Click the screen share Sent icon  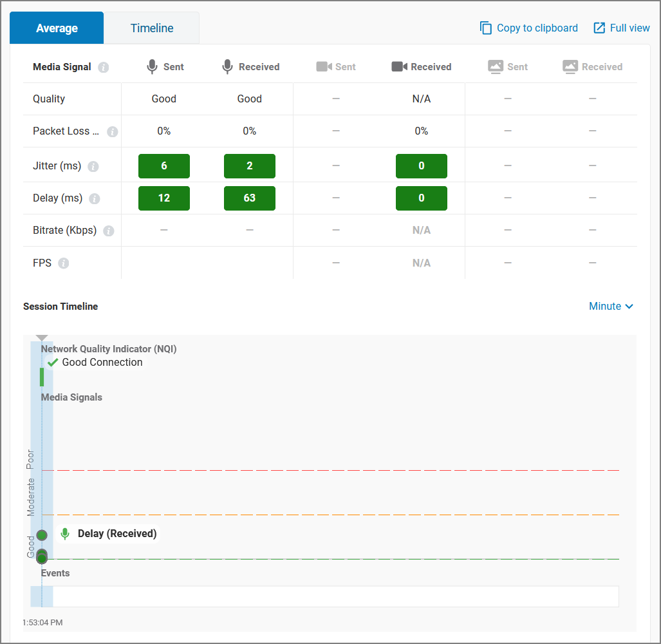(x=496, y=66)
